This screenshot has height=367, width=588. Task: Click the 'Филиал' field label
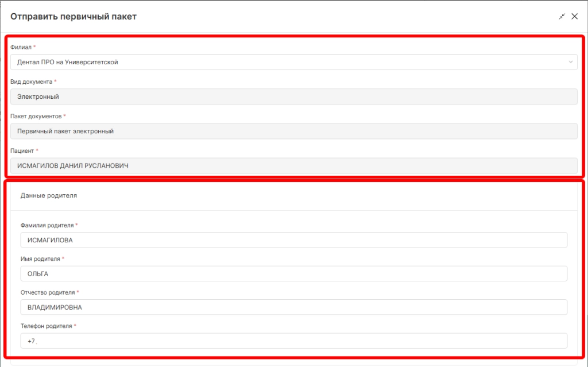[21, 47]
